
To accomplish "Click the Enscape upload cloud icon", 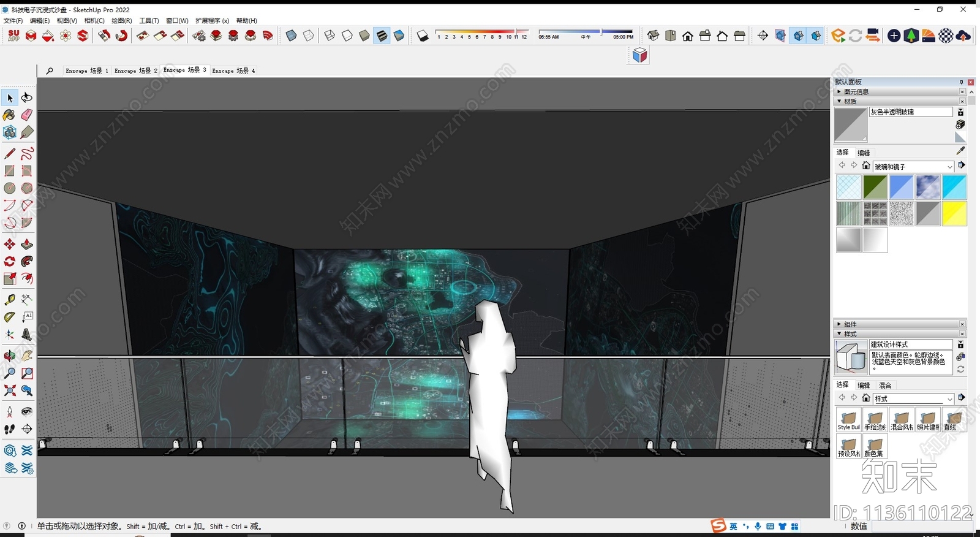I will 963,36.
